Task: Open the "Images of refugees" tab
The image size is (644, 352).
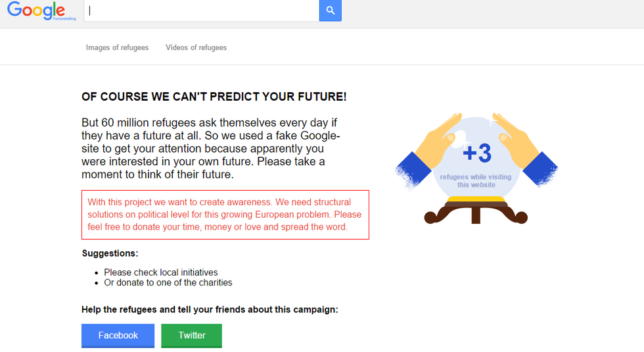Action: [x=117, y=47]
